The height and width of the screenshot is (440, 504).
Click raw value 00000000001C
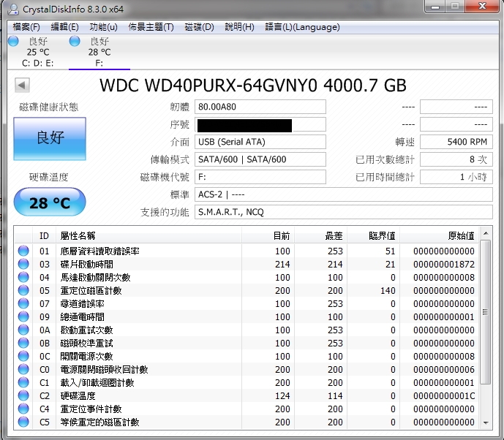[444, 395]
